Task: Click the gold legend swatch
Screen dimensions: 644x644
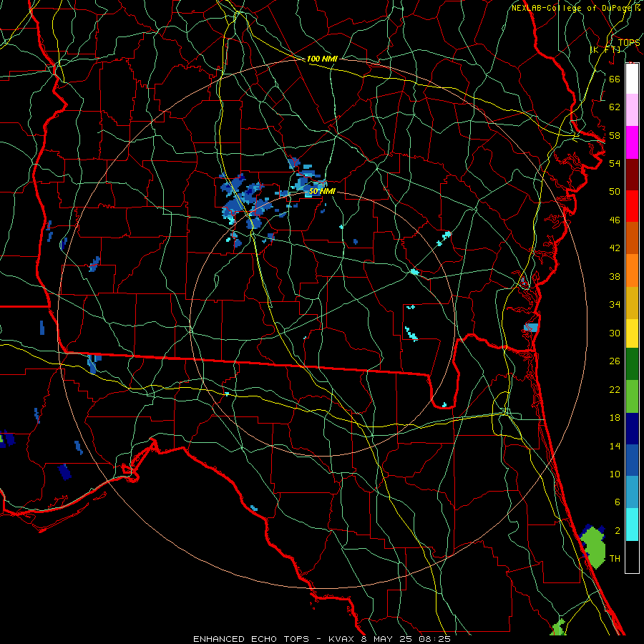Action: pos(632,302)
